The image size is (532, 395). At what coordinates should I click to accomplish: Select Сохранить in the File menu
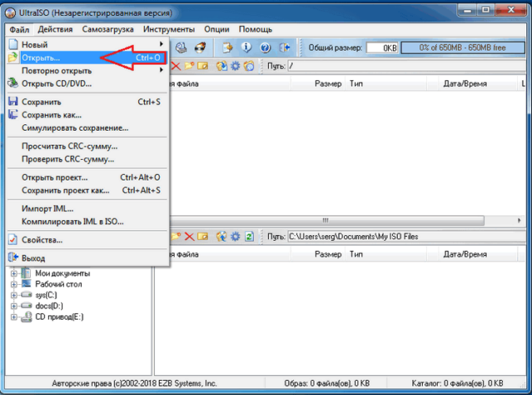pos(87,102)
